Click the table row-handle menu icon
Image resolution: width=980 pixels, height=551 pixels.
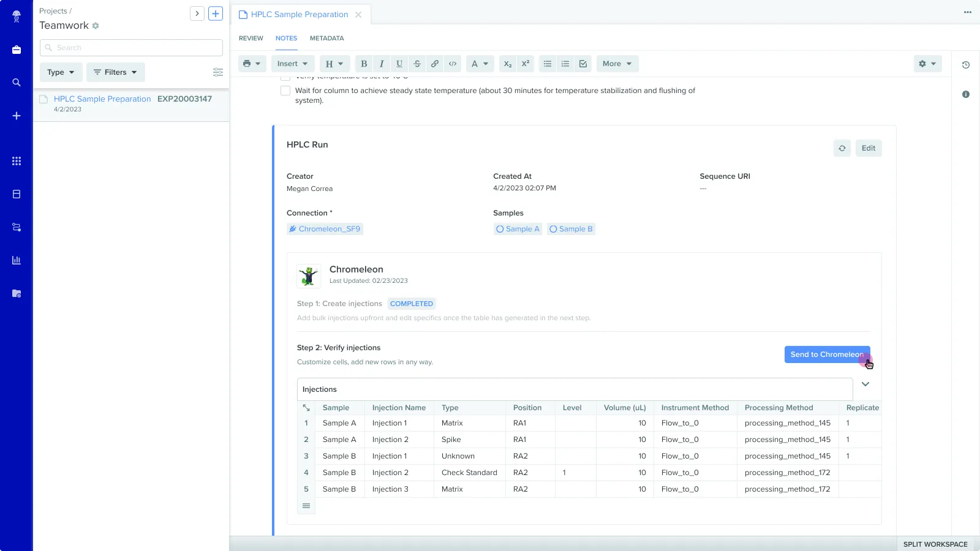(306, 506)
